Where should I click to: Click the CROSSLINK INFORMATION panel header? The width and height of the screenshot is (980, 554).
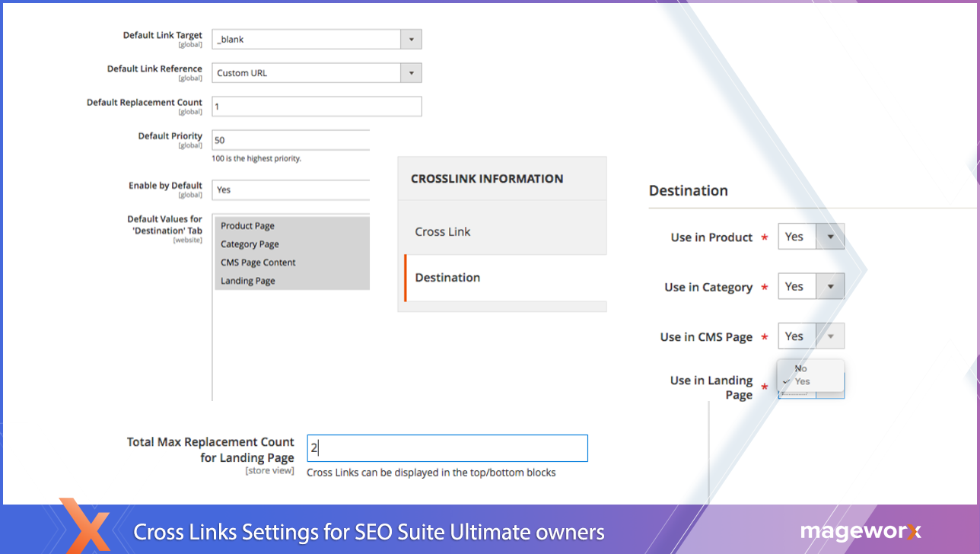pos(487,179)
